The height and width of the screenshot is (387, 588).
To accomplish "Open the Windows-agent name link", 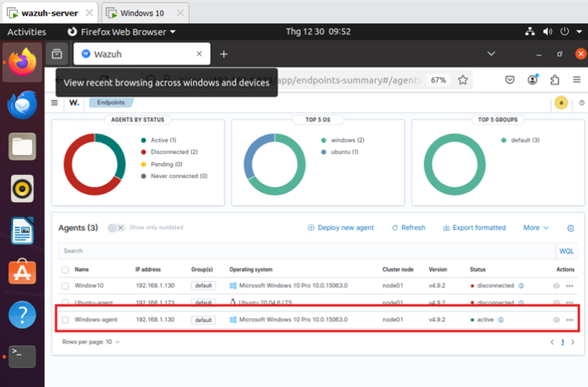I will tap(96, 319).
